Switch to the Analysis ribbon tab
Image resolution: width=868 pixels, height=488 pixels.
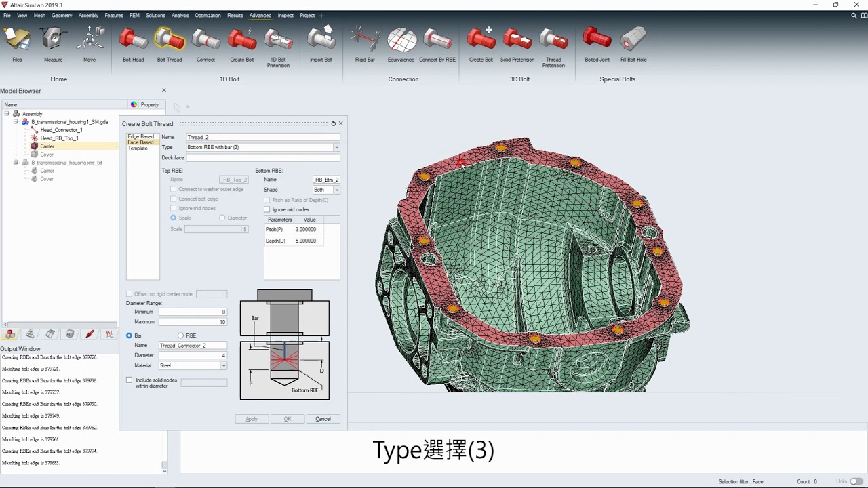[180, 15]
